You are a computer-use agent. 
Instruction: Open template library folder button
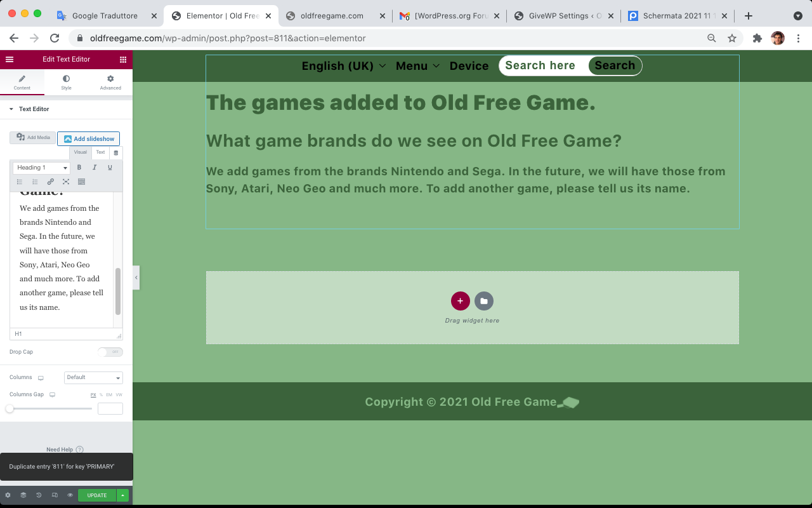point(484,301)
